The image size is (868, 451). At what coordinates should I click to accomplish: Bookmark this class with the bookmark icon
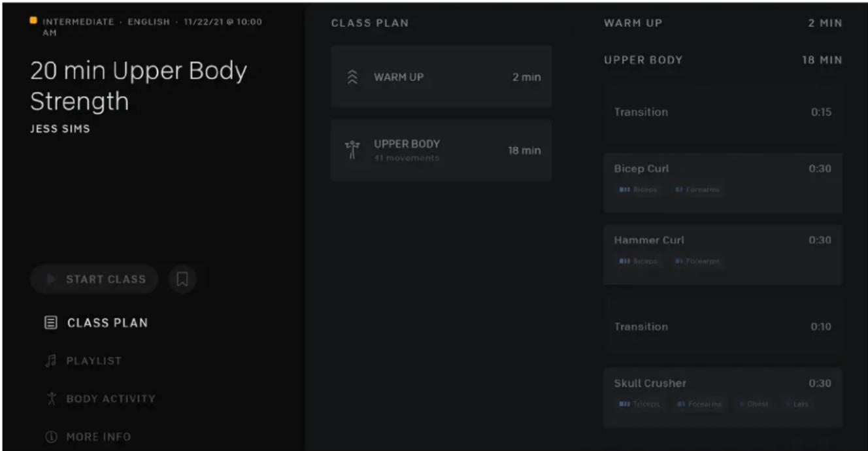click(182, 279)
